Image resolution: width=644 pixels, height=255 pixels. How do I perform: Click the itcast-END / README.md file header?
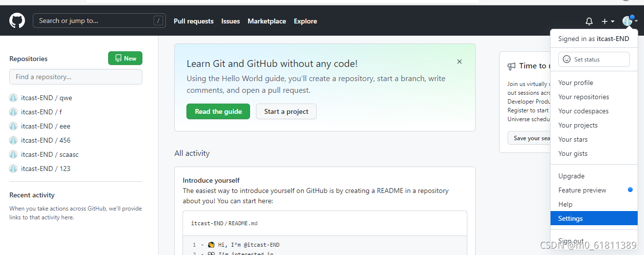click(225, 223)
